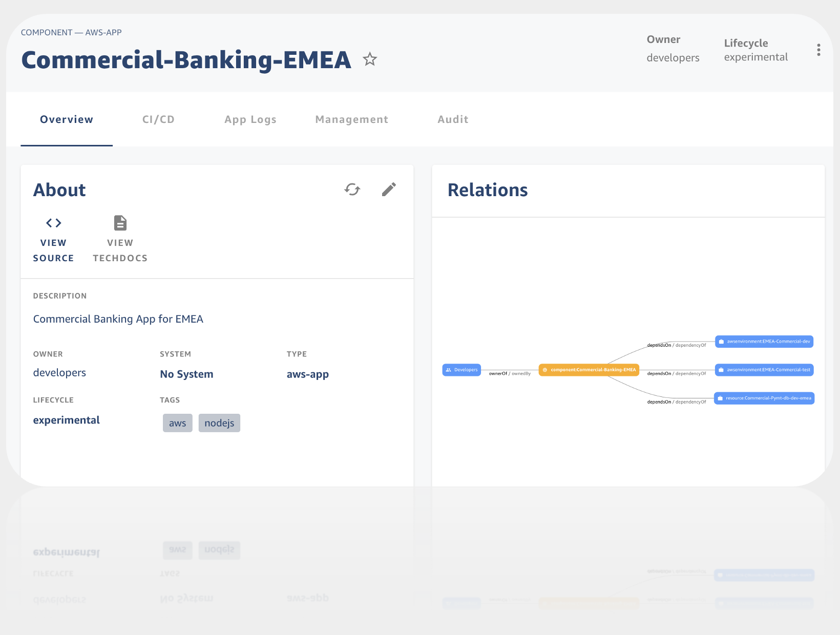Click component:Commercial-Banking-EMEA graph node

[x=589, y=370]
